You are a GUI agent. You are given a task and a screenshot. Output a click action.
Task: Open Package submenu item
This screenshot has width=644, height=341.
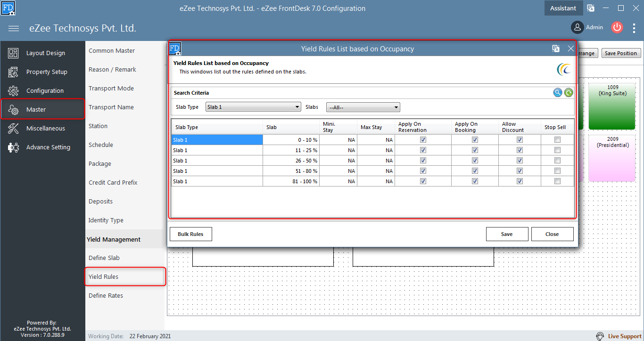[100, 164]
